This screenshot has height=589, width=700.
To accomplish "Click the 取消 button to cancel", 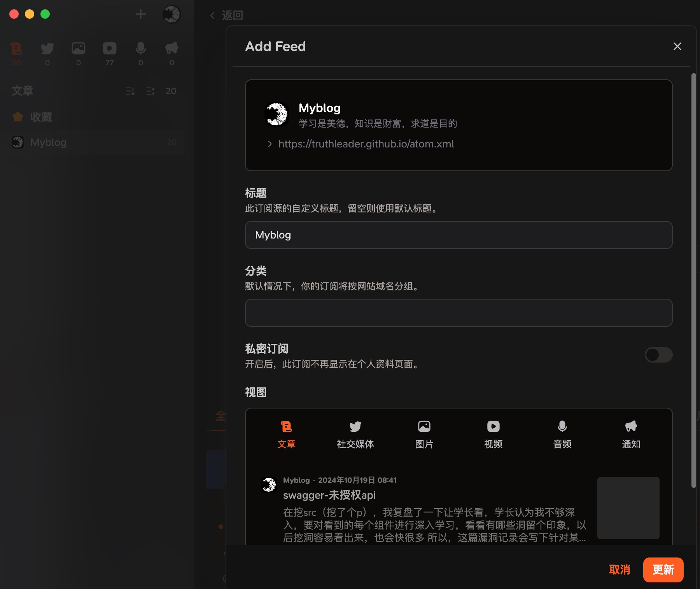I will (620, 570).
